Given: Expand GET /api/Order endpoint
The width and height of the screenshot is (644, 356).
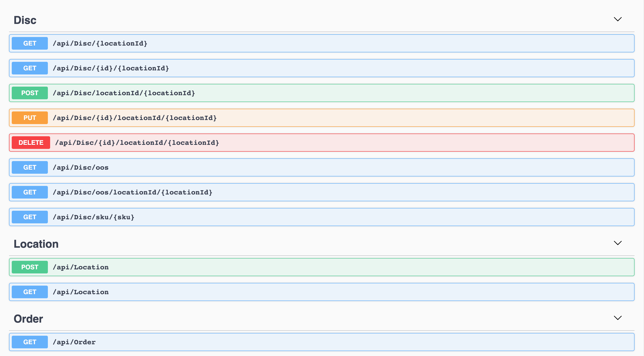Looking at the screenshot, I should coord(322,342).
